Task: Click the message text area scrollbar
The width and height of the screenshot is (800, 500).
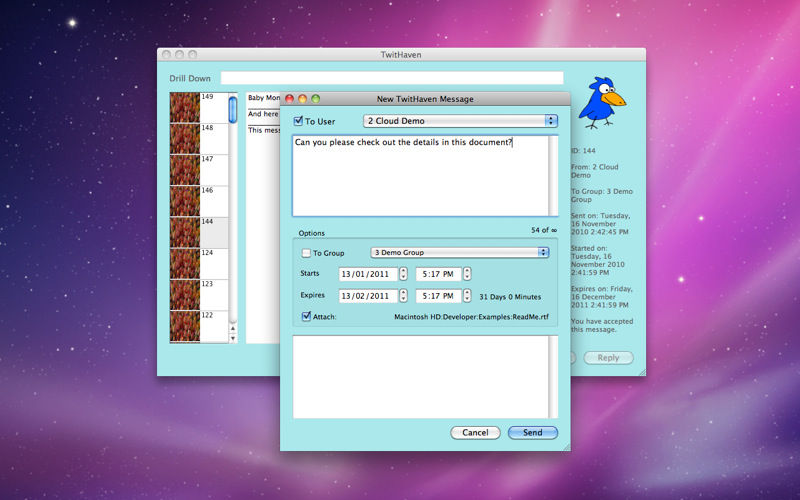Action: 553,176
